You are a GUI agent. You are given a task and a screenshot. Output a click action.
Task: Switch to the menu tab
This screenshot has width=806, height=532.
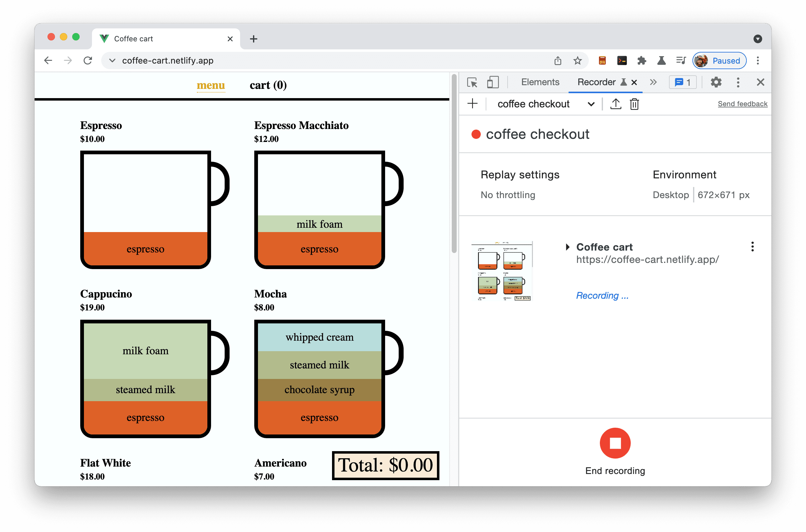point(211,85)
